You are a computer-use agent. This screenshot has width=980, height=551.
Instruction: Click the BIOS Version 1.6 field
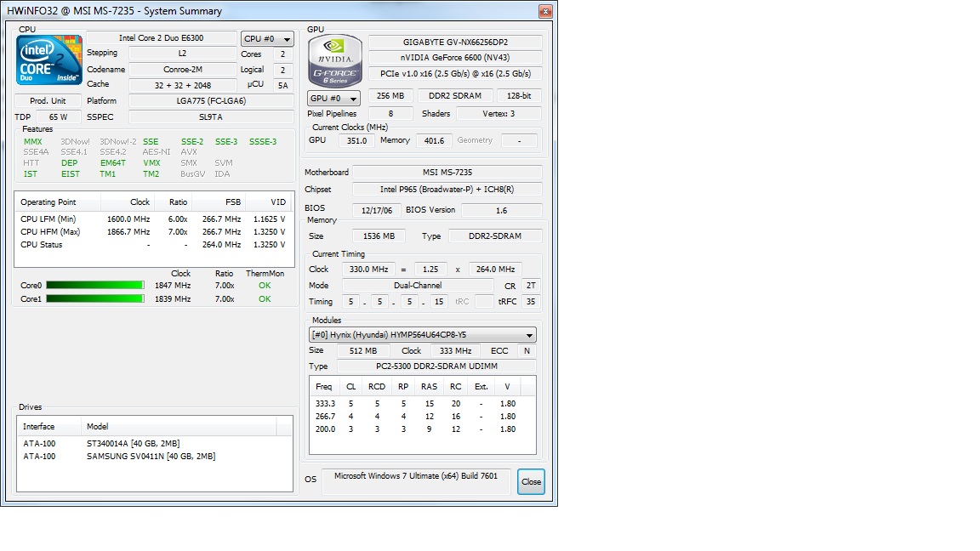[x=501, y=211]
